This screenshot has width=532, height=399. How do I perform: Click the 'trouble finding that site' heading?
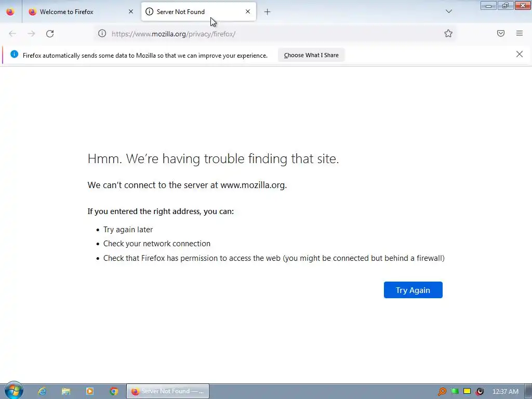(213, 159)
